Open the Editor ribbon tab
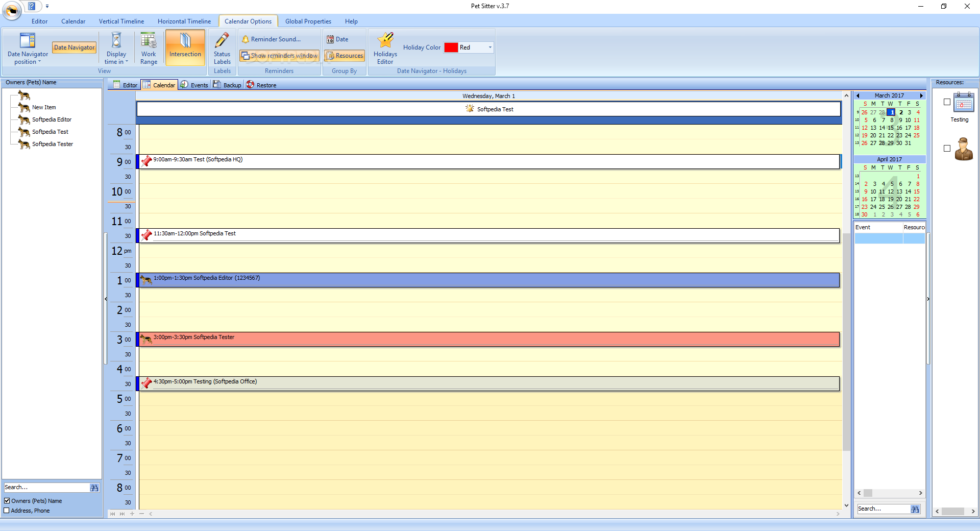The width and height of the screenshot is (980, 531). click(39, 21)
